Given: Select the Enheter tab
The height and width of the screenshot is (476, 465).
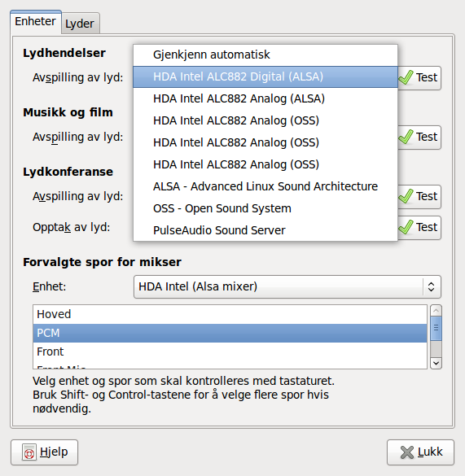Looking at the screenshot, I should [36, 22].
